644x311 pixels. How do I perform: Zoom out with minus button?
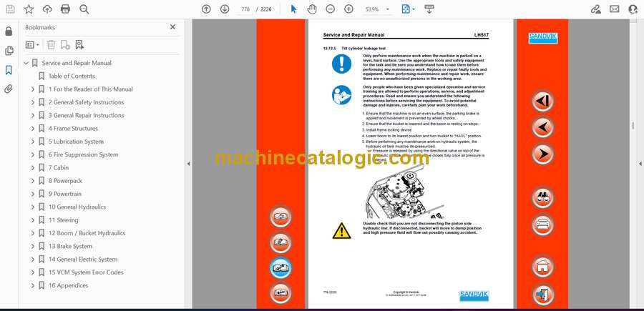330,9
